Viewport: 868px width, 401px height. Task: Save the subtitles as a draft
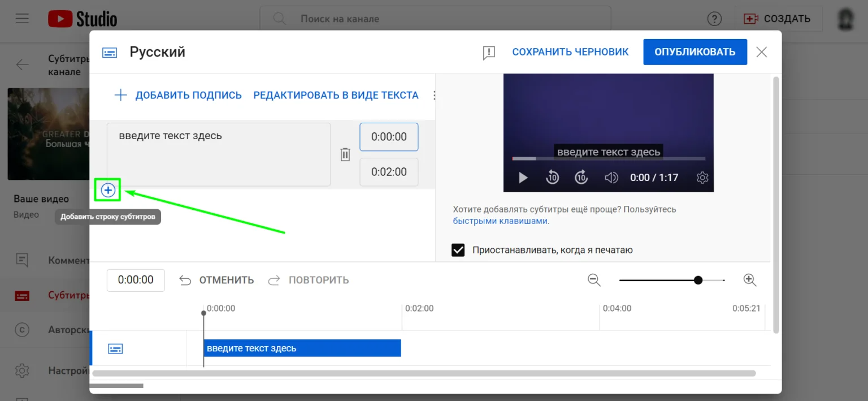tap(570, 52)
